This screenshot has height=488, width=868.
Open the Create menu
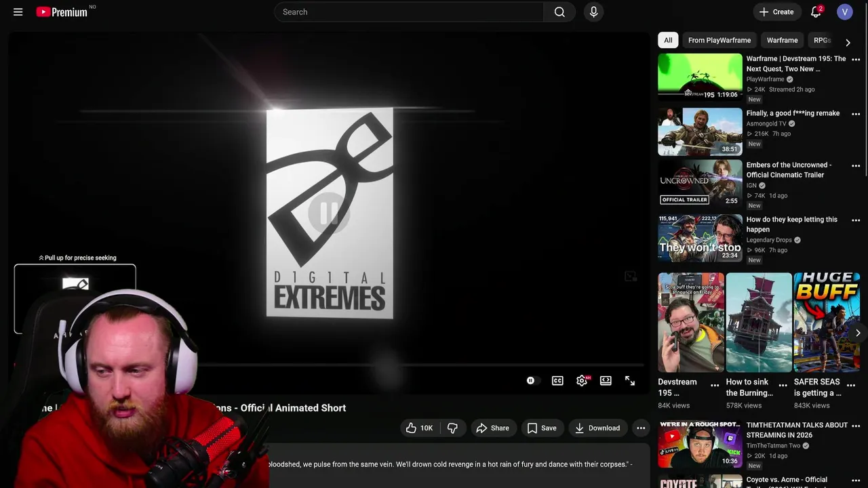pos(776,12)
